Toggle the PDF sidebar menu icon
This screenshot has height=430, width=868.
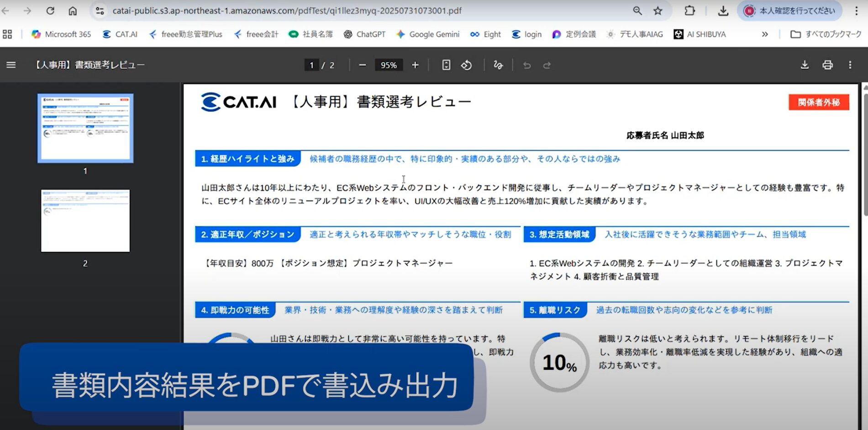(x=11, y=65)
